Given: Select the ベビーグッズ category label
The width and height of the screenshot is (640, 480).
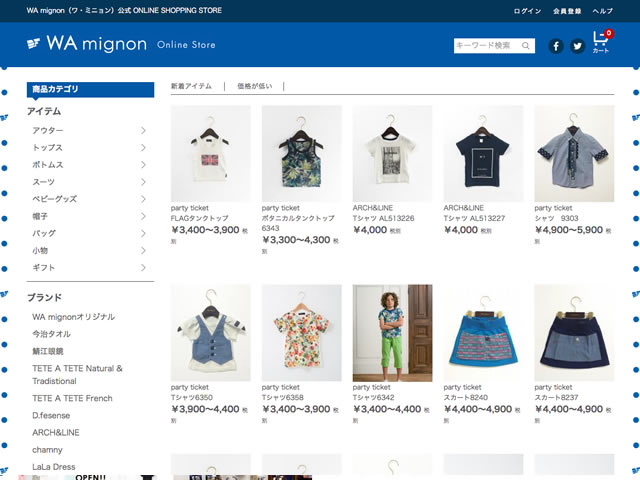Looking at the screenshot, I should [x=55, y=199].
